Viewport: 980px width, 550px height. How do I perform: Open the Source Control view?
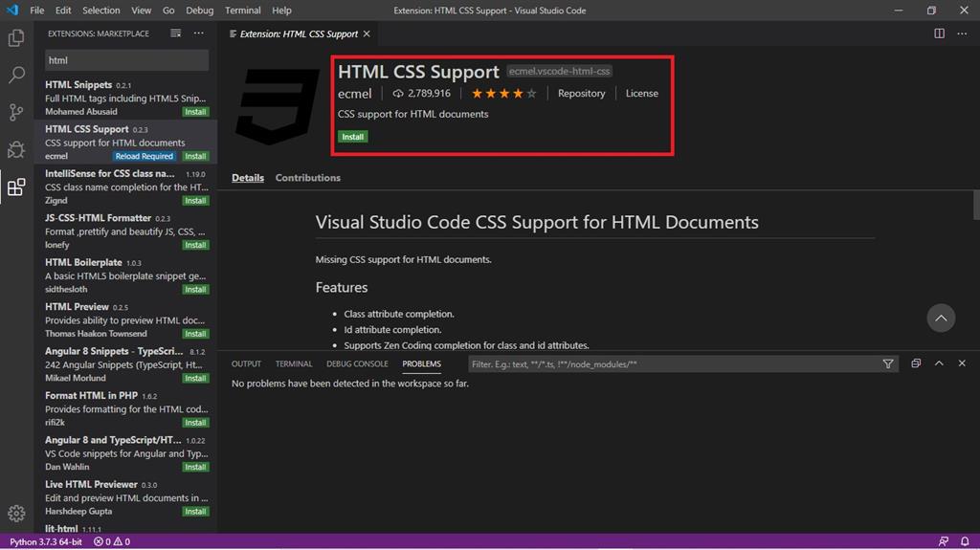tap(16, 113)
